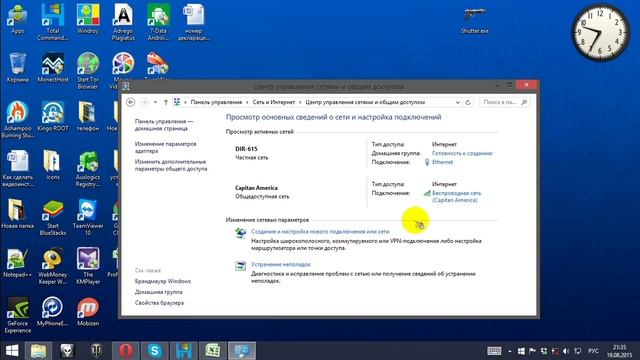Open Домашняя группа link
This screenshot has width=640, height=360.
click(158, 292)
